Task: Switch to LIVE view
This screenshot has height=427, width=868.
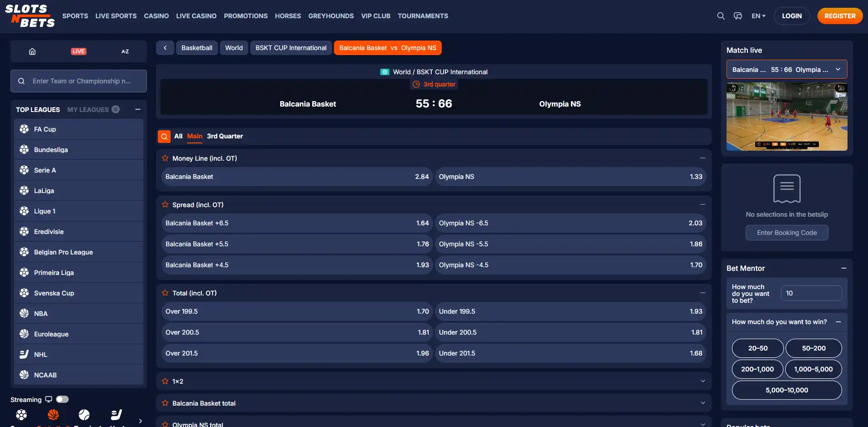Action: (x=79, y=51)
